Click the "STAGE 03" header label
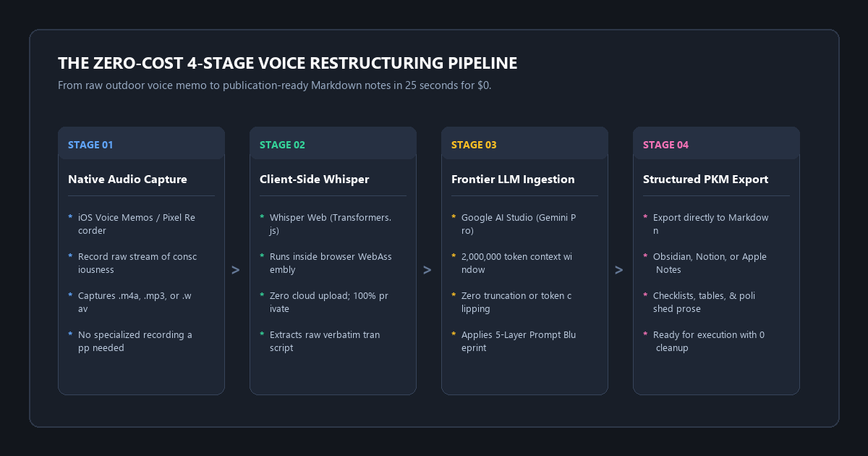The height and width of the screenshot is (456, 868). click(x=474, y=145)
